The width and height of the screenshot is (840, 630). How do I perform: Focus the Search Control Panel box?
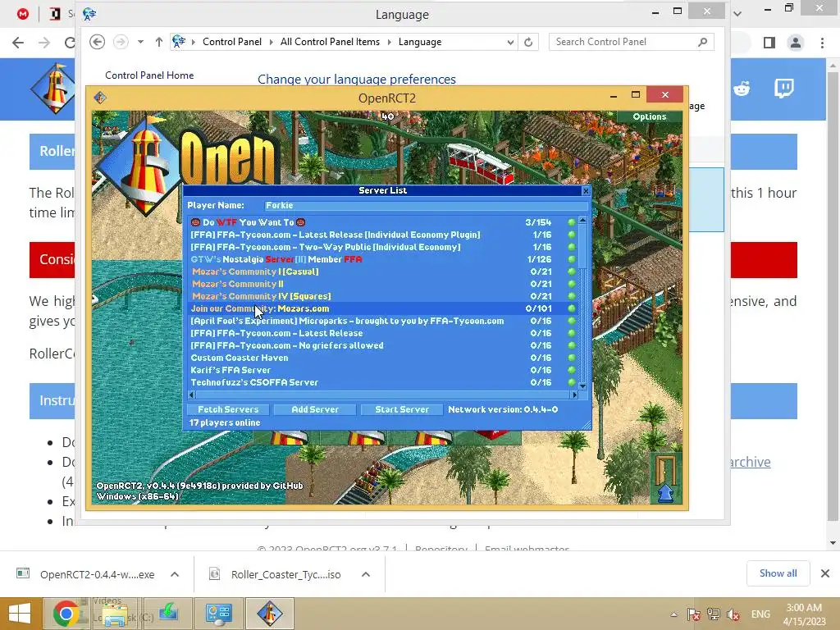pos(623,42)
